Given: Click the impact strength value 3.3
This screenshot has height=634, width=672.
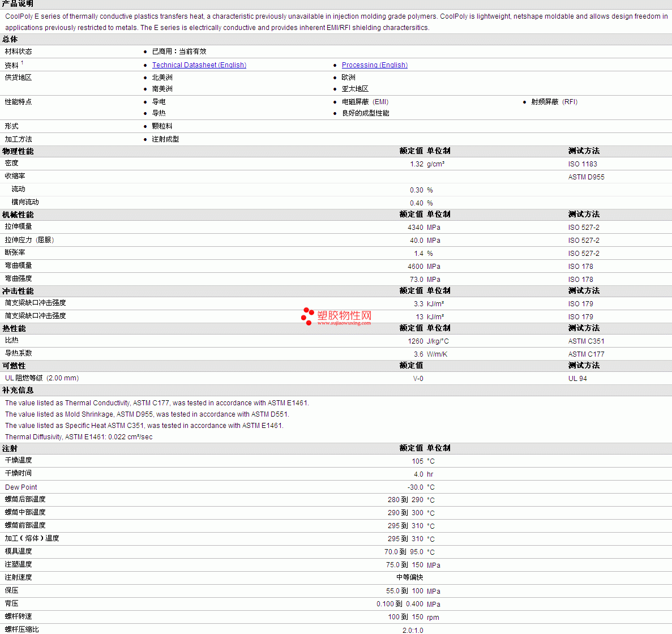Looking at the screenshot, I should pos(418,304).
